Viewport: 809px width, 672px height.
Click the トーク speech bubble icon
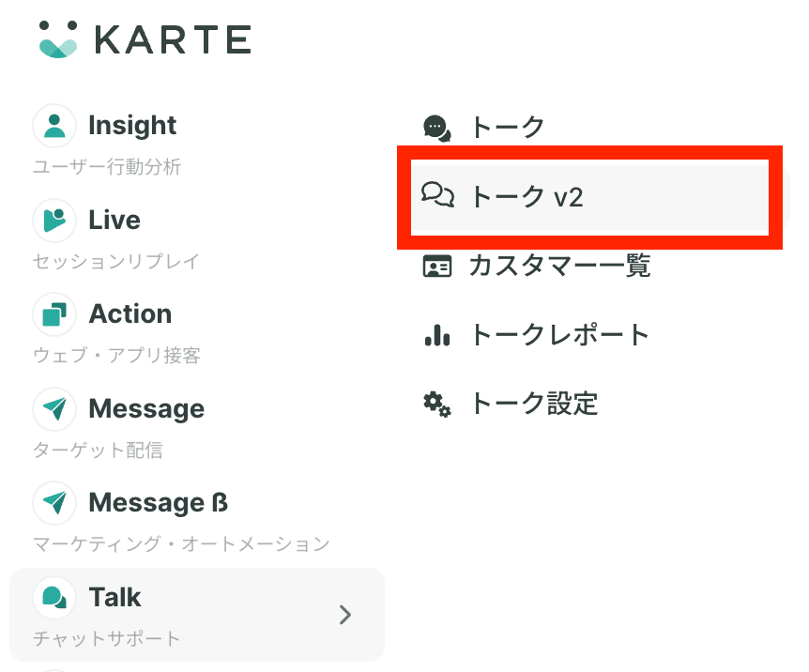tap(437, 128)
